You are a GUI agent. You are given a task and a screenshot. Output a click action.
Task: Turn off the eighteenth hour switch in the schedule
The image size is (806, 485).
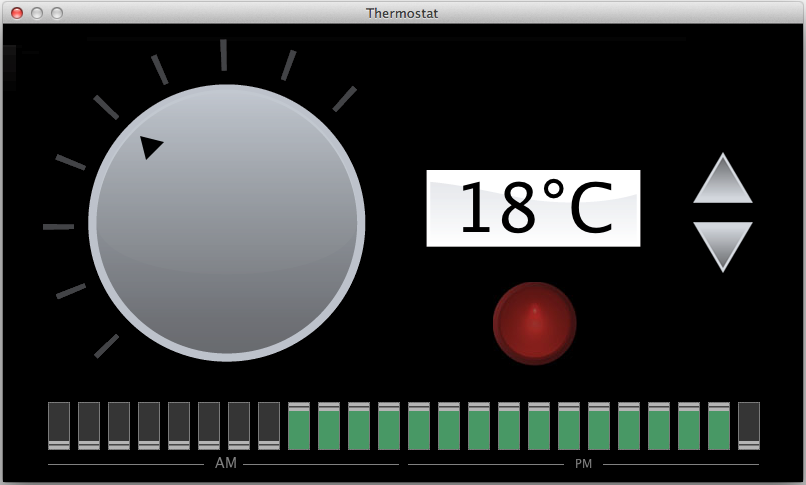tap(569, 426)
